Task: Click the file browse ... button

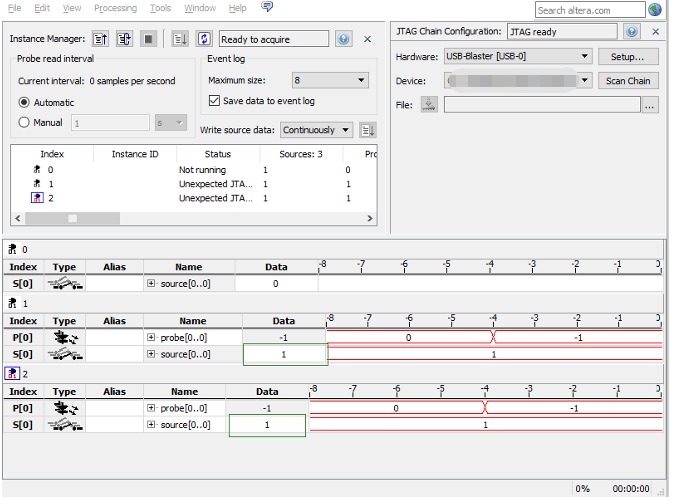Action: pos(649,105)
